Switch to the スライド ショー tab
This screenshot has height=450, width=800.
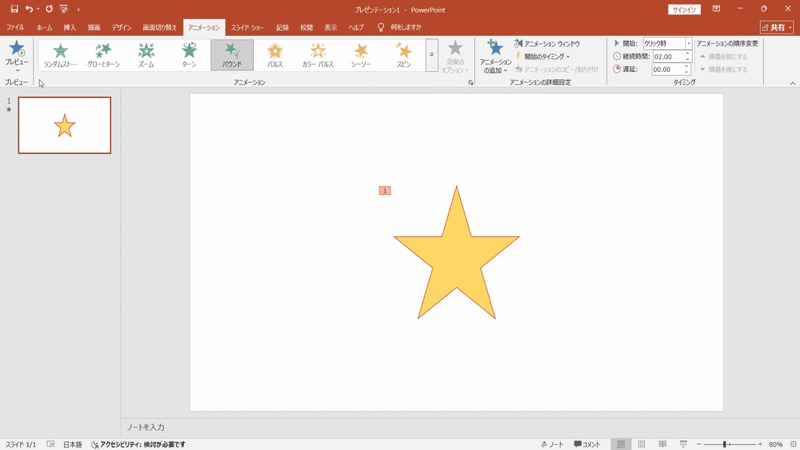coord(247,28)
